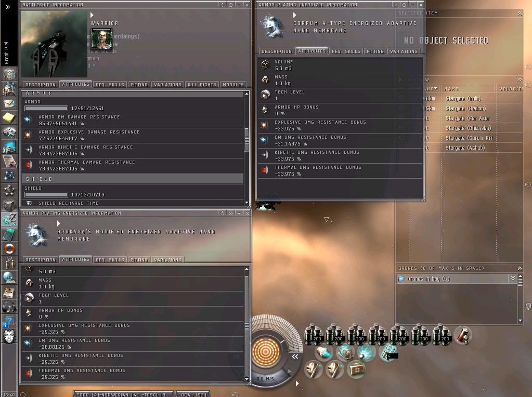Open Kill Rights tab

(x=202, y=85)
